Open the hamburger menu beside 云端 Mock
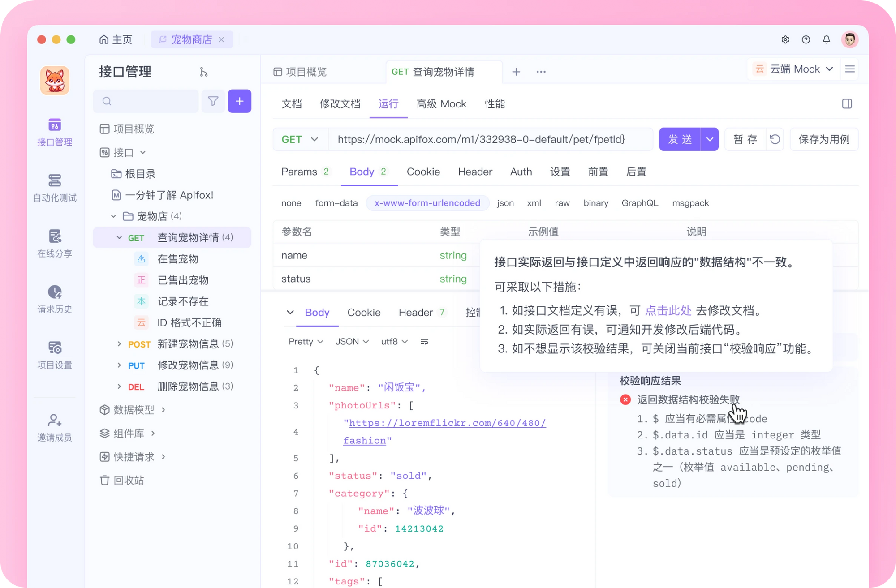 (x=849, y=69)
